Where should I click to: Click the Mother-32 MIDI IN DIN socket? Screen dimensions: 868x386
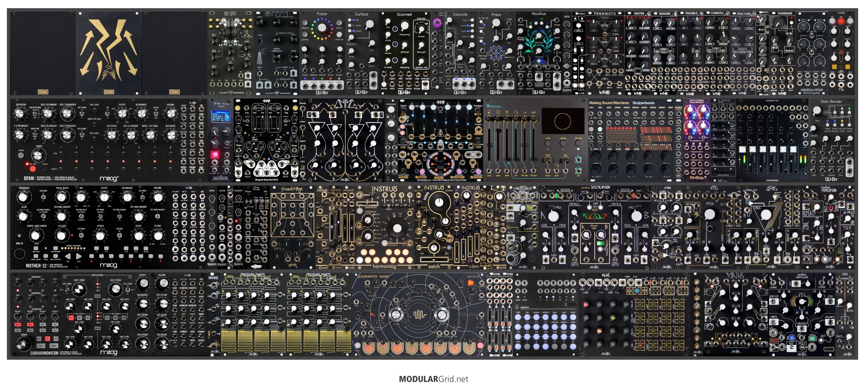coord(19,254)
